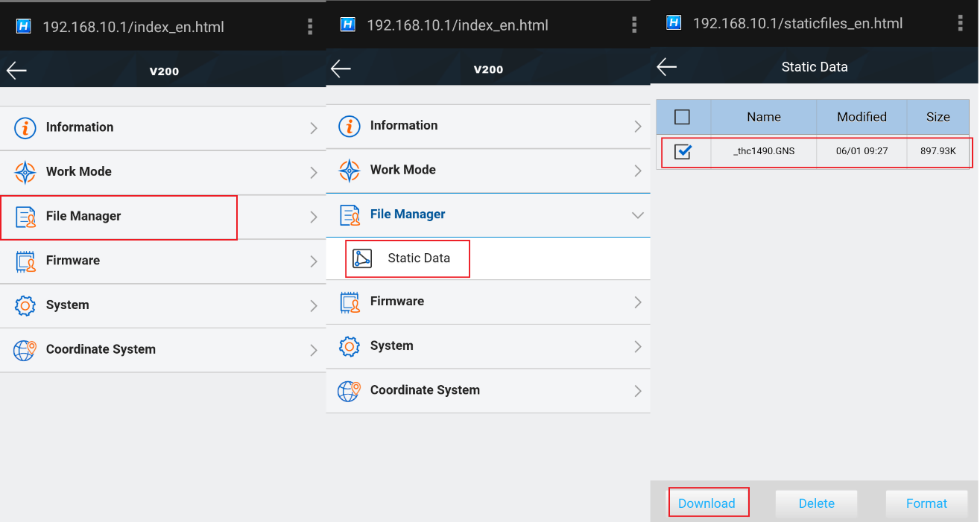
Task: Click the staticfiles_en.html address bar
Action: pos(797,24)
